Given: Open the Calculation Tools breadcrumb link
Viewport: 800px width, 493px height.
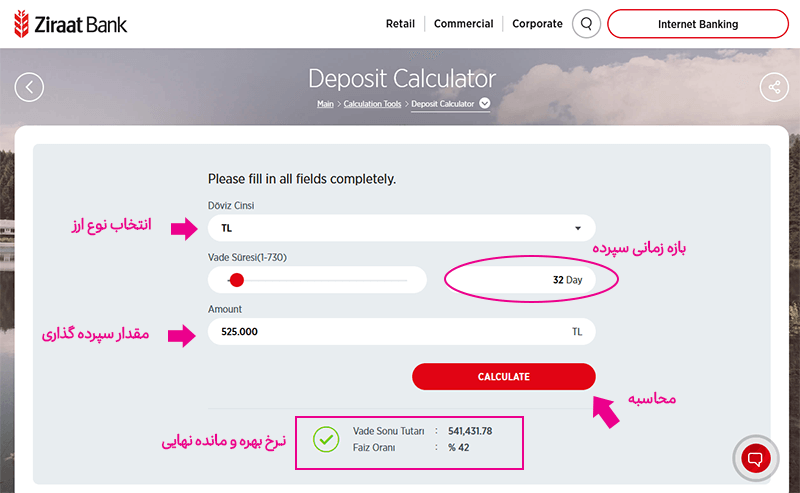Looking at the screenshot, I should click(374, 104).
